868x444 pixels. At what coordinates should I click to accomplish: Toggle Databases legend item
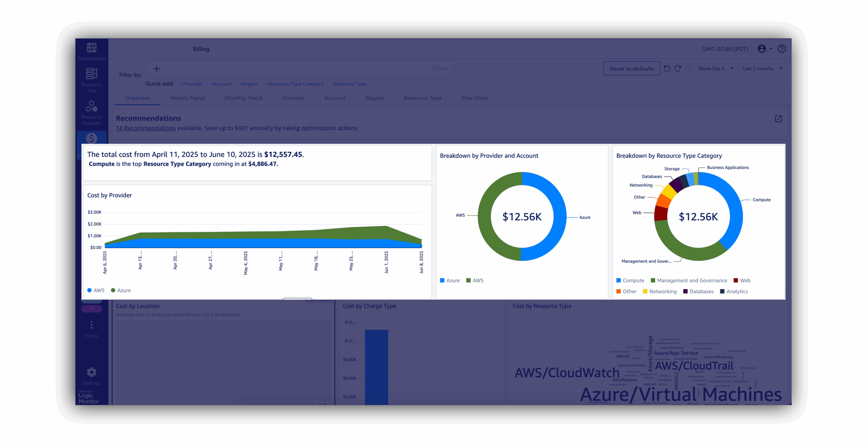tap(698, 291)
